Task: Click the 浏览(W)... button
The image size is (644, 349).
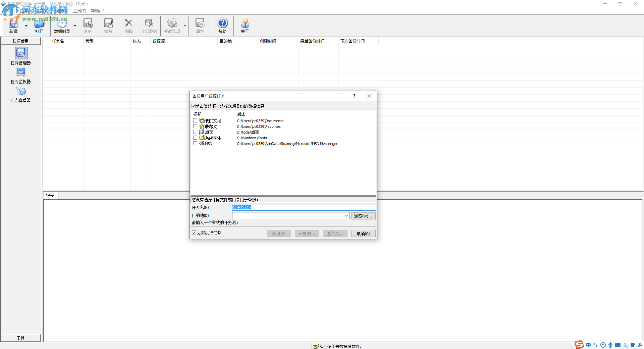Action: click(363, 216)
